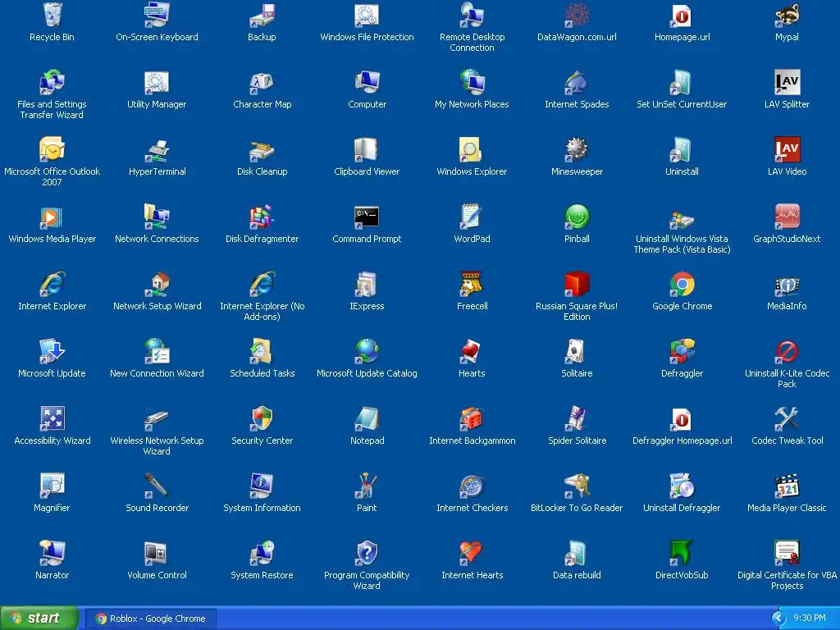Open Notepad from the desktop
The height and width of the screenshot is (630, 840).
point(367,418)
